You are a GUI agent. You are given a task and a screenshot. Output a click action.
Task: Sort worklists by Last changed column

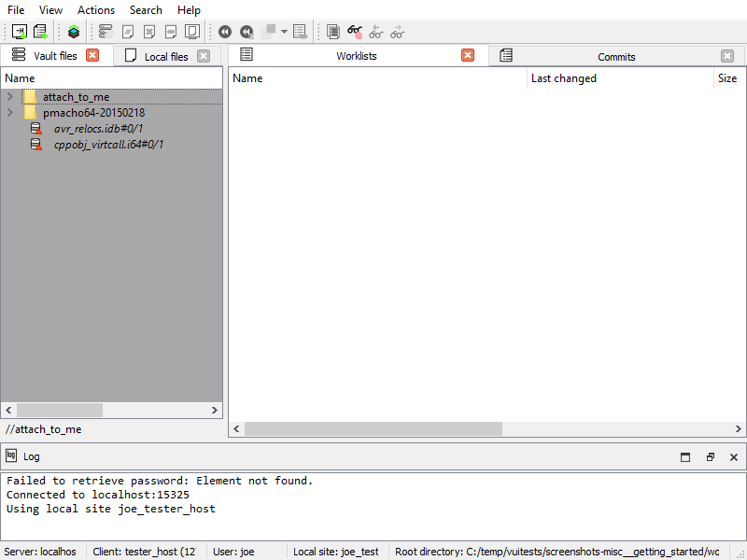(564, 78)
